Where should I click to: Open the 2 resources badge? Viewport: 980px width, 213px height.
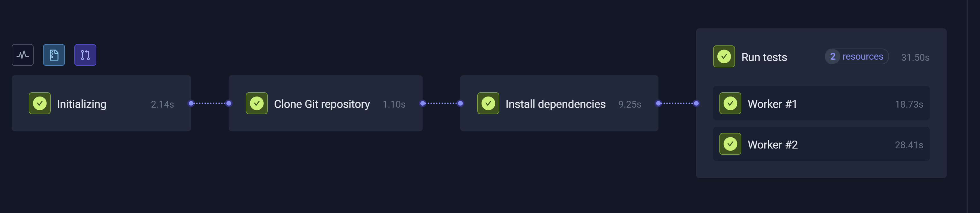pyautogui.click(x=856, y=57)
